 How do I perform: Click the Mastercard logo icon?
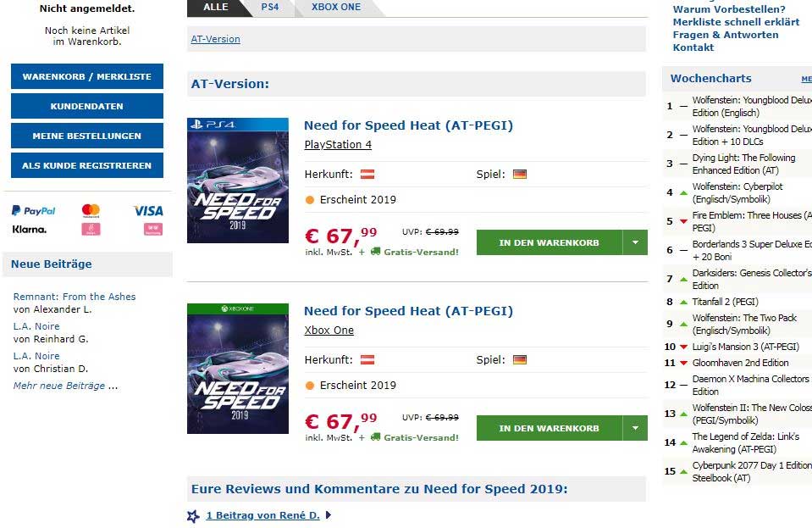[x=91, y=210]
